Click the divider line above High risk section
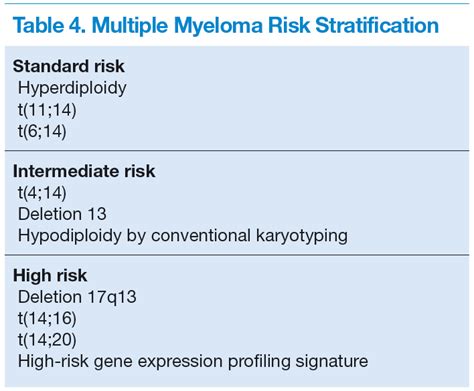 click(x=237, y=255)
